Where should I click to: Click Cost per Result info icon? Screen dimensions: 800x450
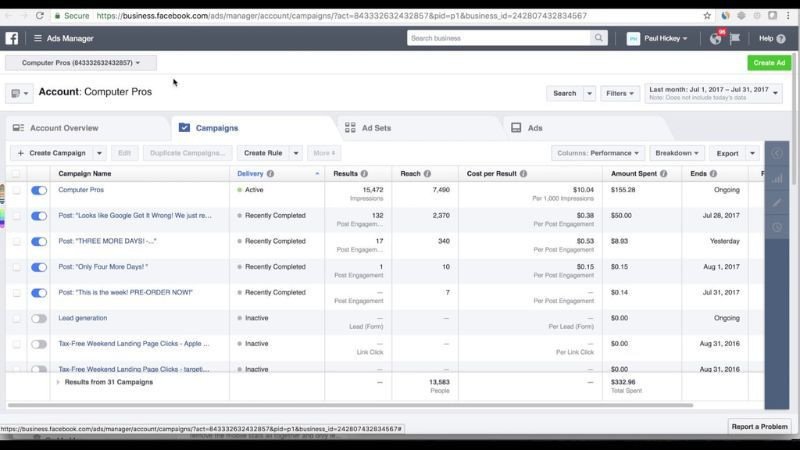point(523,173)
